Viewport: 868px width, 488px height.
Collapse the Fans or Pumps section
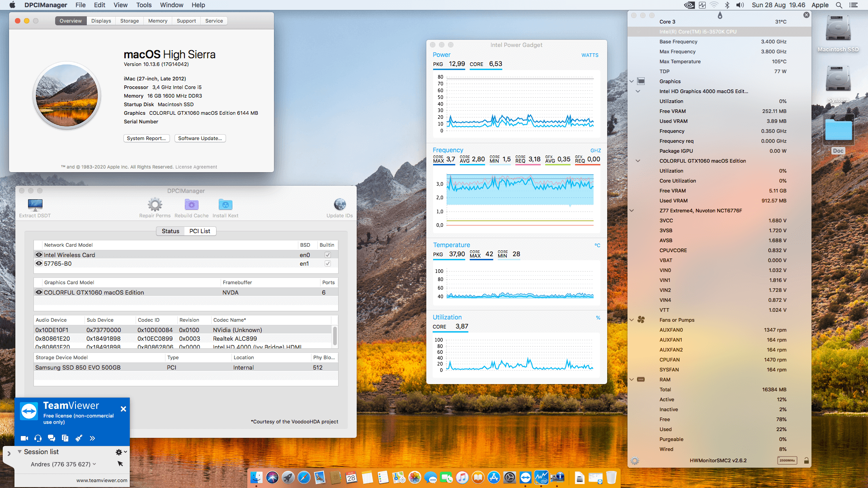(632, 320)
